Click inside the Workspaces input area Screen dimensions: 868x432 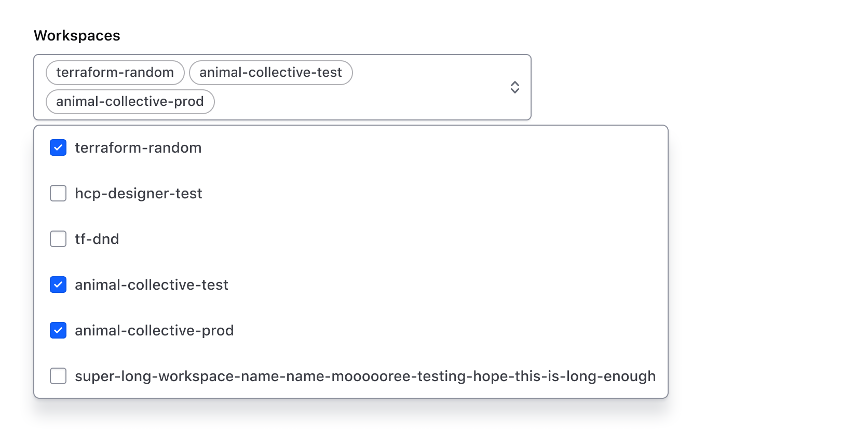(363, 87)
